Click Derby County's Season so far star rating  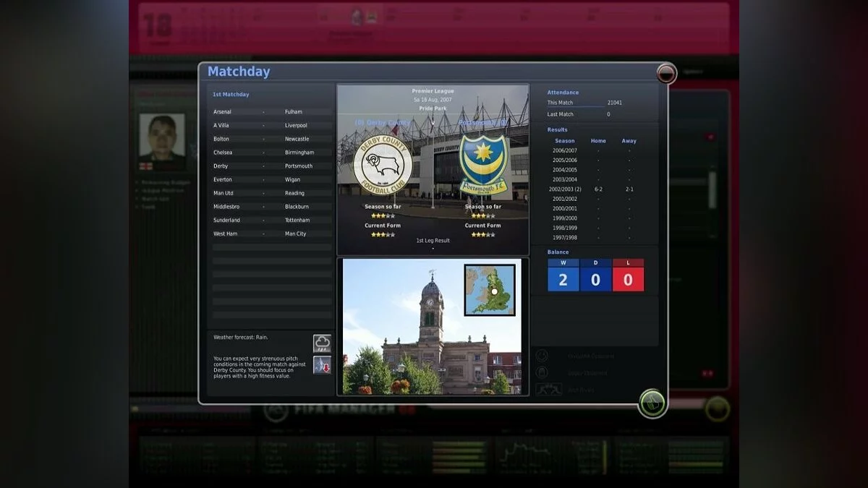383,215
